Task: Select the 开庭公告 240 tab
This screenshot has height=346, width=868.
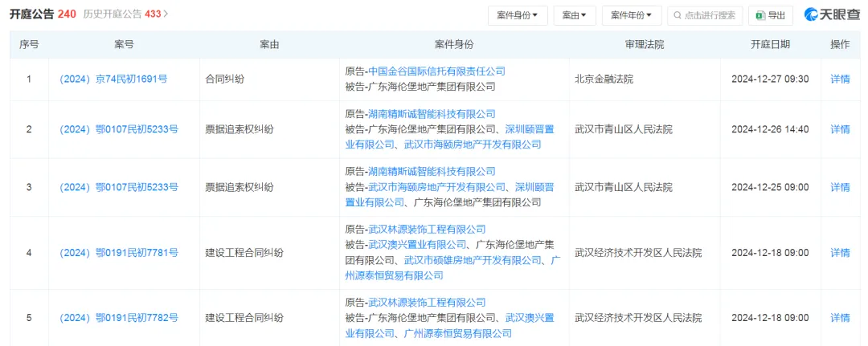Action: [x=43, y=14]
